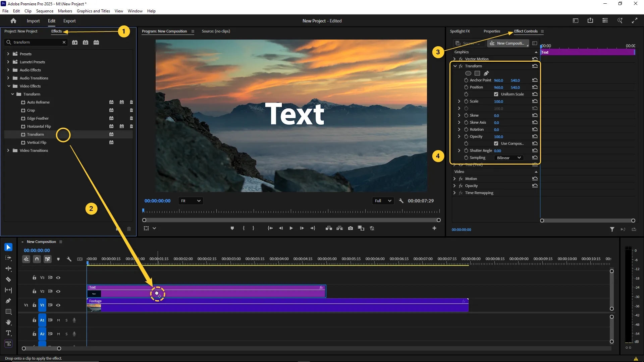Expand Motion effect properties

click(454, 179)
